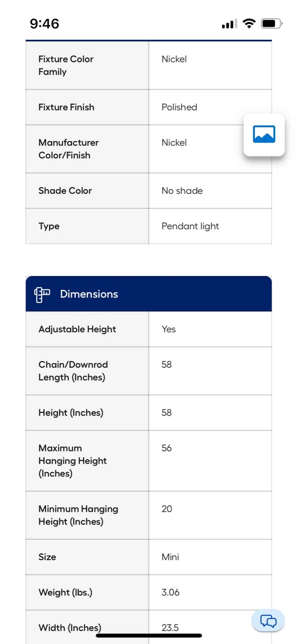
Task: Tap the 9:46 clock in status bar
Action: click(44, 24)
